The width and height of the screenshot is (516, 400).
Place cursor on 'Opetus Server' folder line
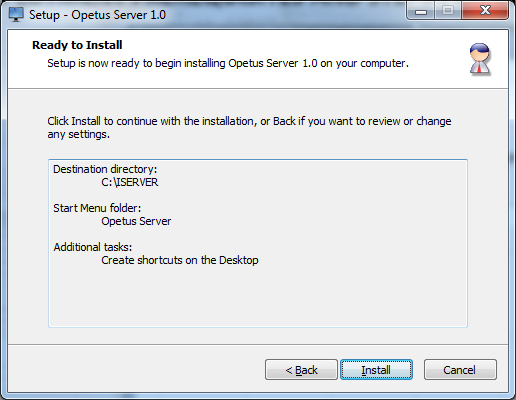pyautogui.click(x=136, y=221)
